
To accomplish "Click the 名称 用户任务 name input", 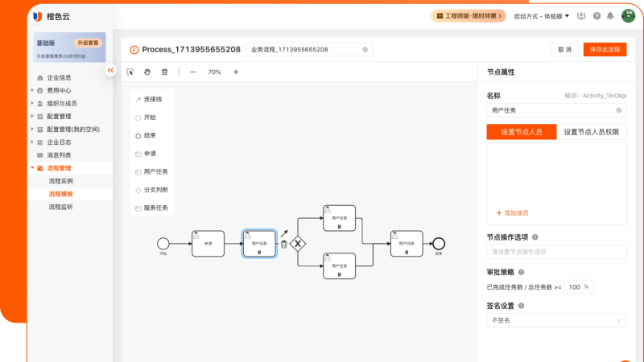I will (x=556, y=110).
